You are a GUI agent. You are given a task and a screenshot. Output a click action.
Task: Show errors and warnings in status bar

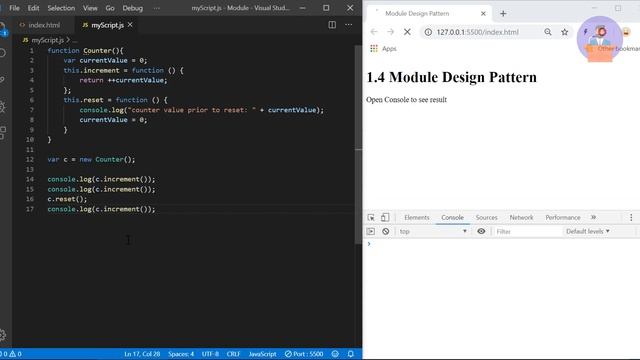11,354
